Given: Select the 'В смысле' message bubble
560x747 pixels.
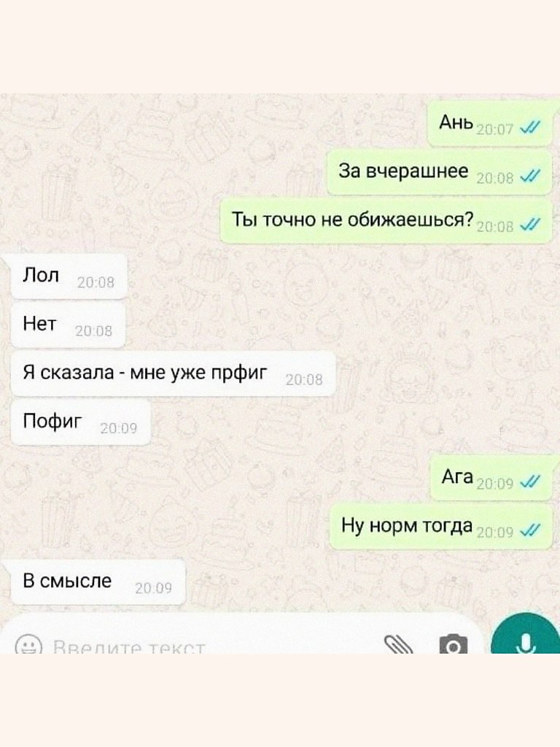Looking at the screenshot, I should click(98, 581).
